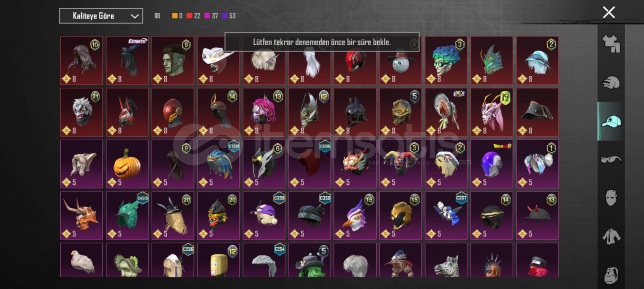This screenshot has width=644, height=289.
Task: Open the Kaliteye Göre sorting dropdown
Action: click(101, 16)
